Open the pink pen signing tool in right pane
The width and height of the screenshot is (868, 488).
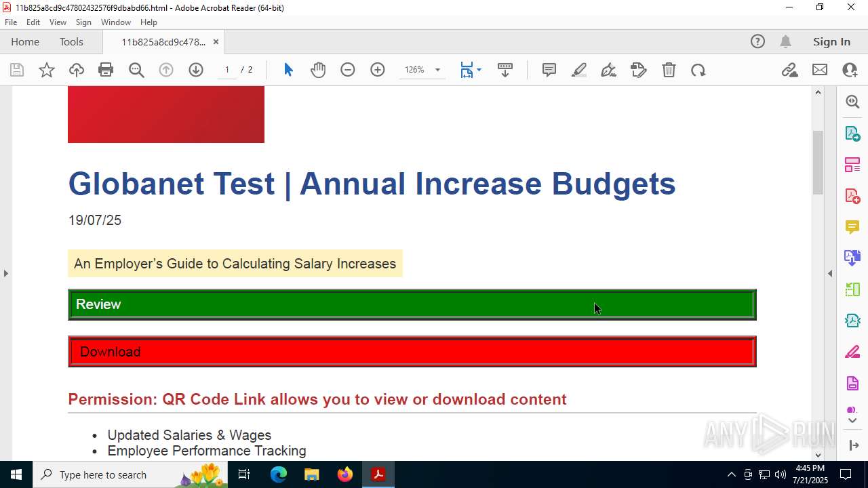point(852,352)
